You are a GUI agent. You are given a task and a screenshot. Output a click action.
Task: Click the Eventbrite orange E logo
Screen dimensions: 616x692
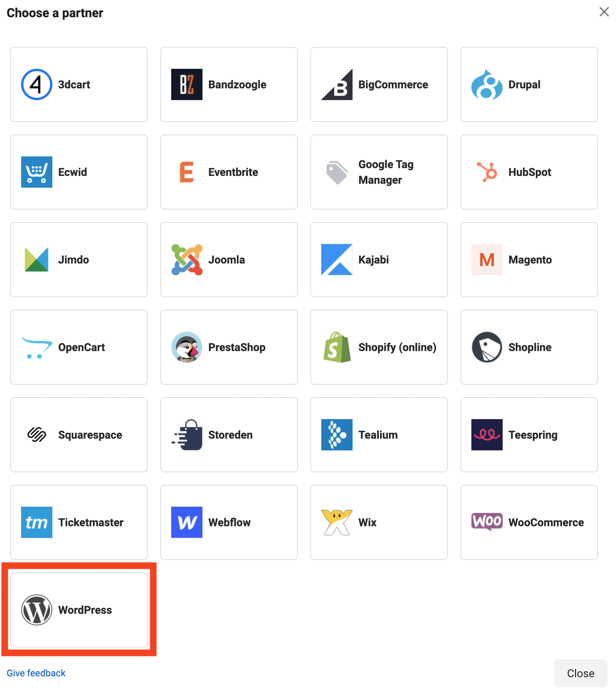coord(187,172)
